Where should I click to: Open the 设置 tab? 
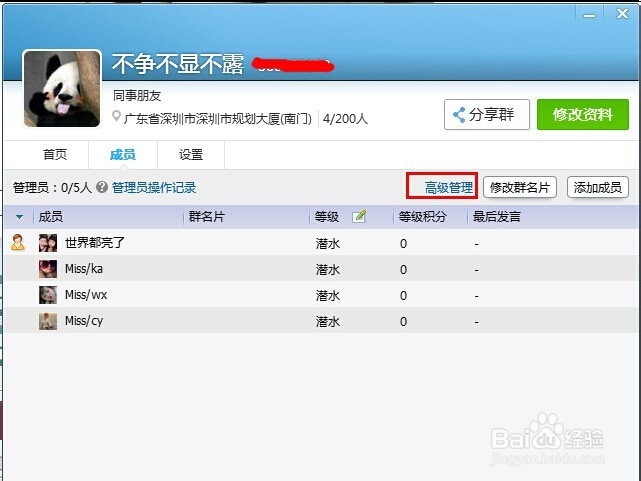coord(191,154)
